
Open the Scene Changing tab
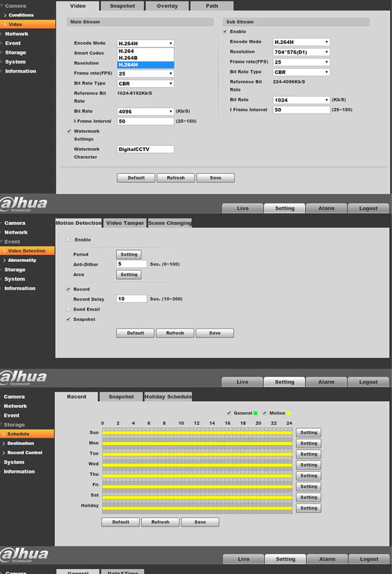(170, 223)
